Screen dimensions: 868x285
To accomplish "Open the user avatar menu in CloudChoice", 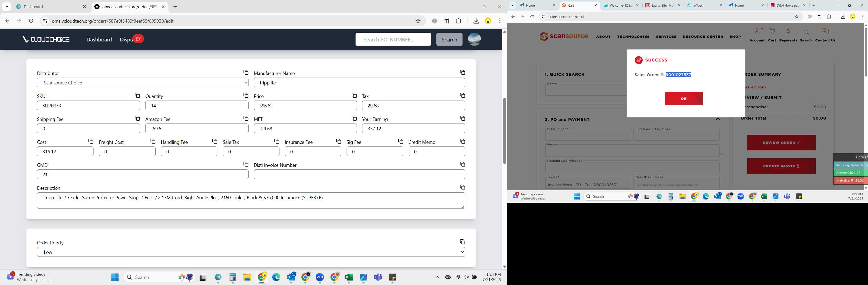I will [474, 39].
